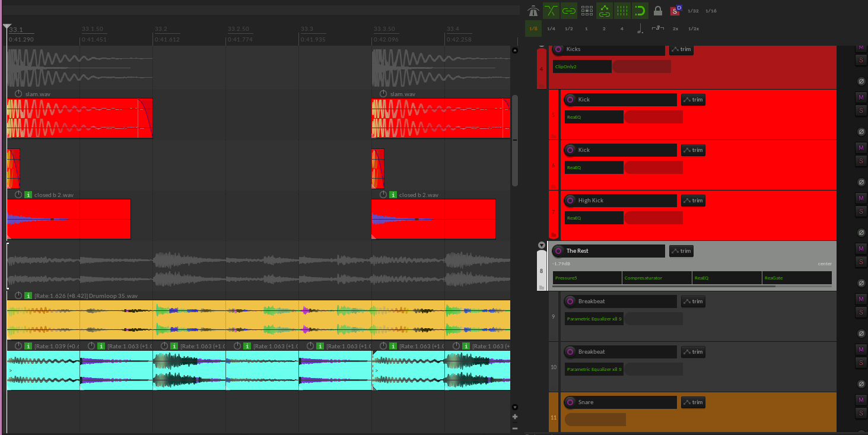The width and height of the screenshot is (868, 435).
Task: Click green info icon on first closed b 2.wav
Action: click(x=28, y=195)
